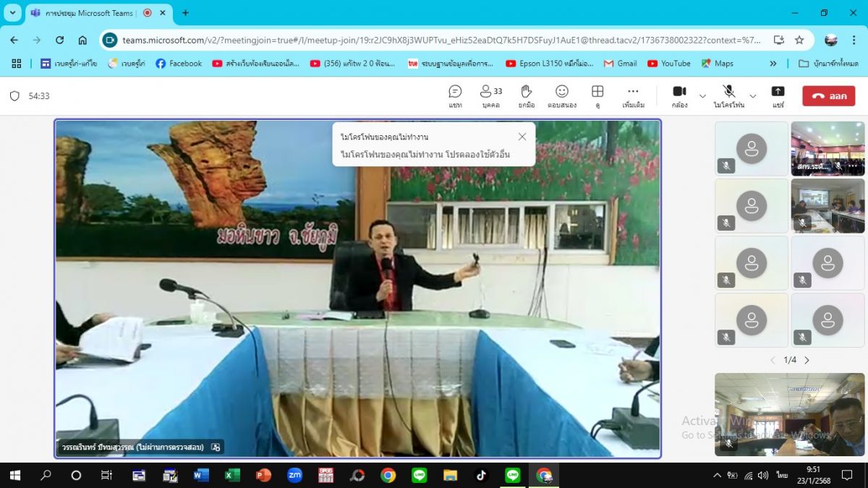The height and width of the screenshot is (488, 868).
Task: Click the self-view video thumbnail
Action: point(789,414)
